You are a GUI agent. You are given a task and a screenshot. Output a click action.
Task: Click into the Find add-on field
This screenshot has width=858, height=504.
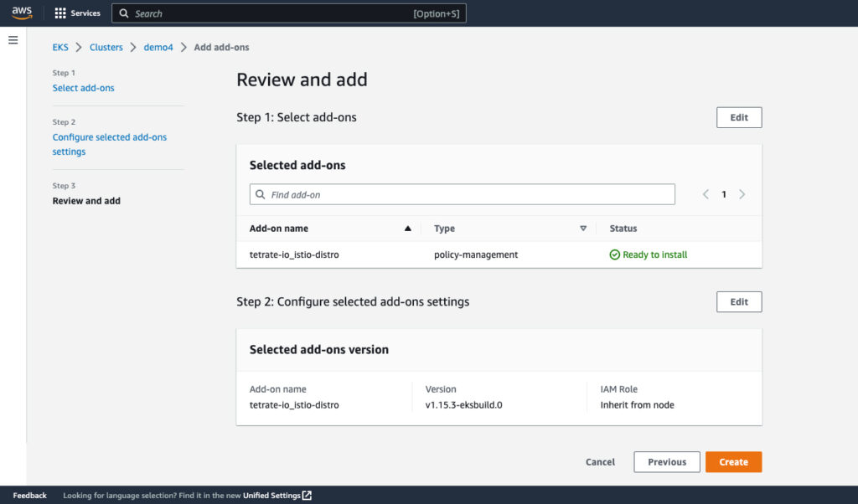click(x=469, y=194)
